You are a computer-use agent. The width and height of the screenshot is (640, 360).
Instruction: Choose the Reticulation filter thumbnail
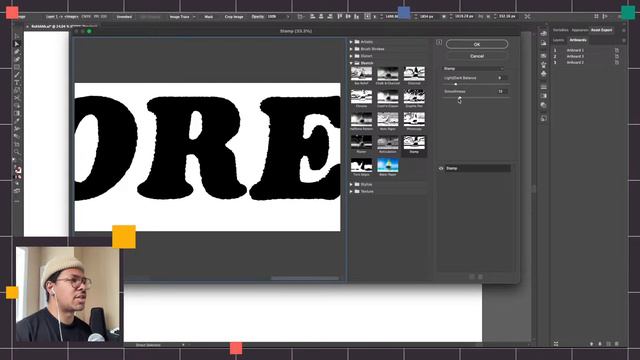click(x=388, y=142)
